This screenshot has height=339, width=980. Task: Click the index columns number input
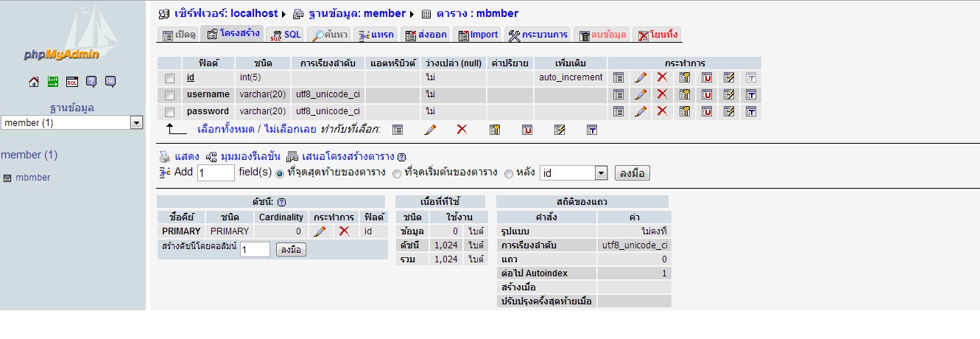[255, 250]
